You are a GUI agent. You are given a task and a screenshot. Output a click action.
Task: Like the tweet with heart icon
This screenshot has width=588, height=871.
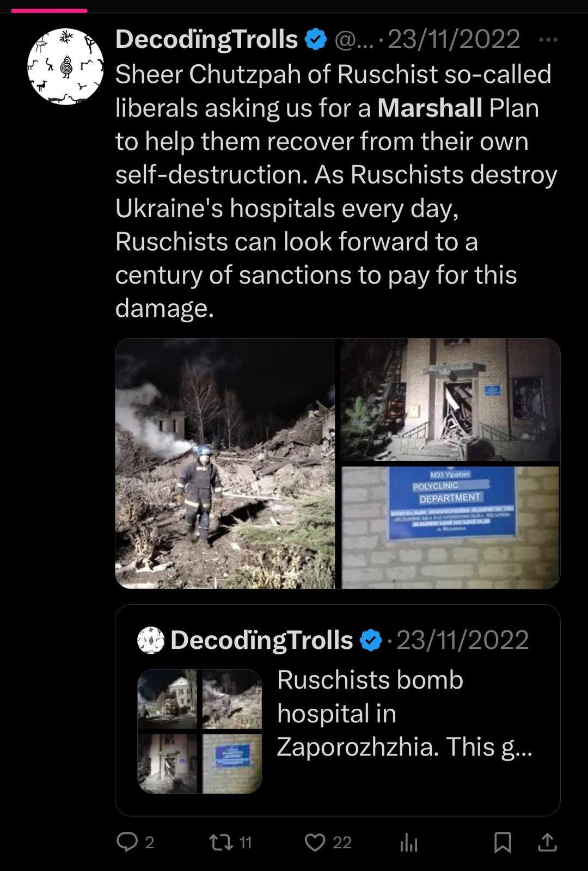(315, 842)
